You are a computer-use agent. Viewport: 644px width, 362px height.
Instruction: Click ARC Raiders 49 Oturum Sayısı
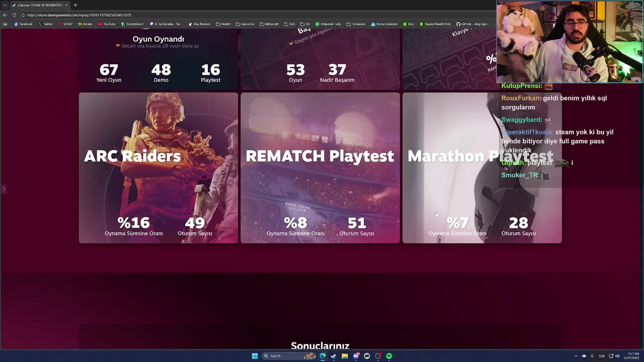coord(195,226)
